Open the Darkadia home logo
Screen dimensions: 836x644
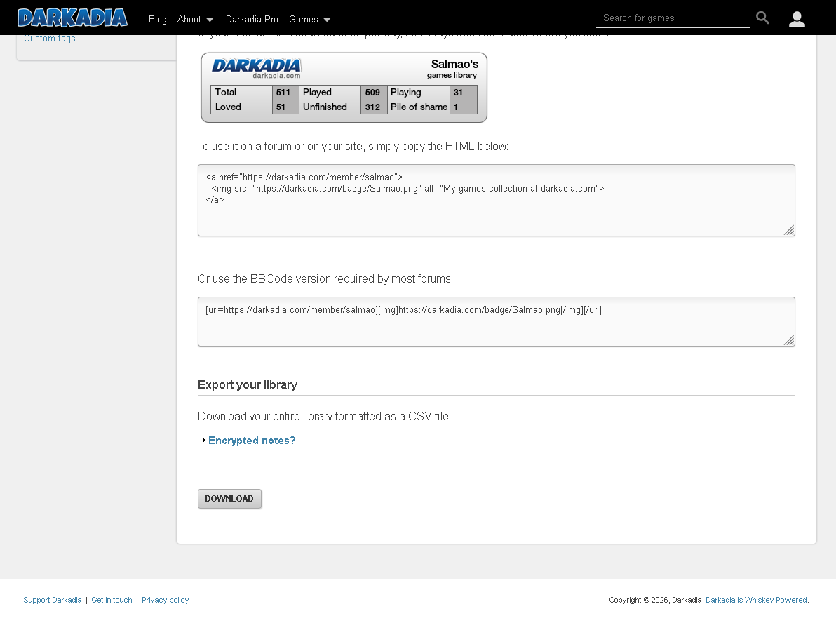click(72, 18)
